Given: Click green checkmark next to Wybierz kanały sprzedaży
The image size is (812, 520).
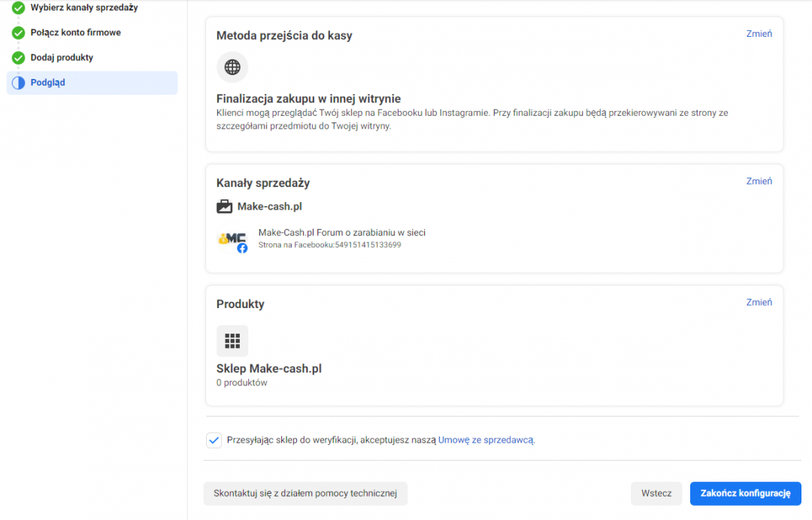Looking at the screenshot, I should [18, 8].
